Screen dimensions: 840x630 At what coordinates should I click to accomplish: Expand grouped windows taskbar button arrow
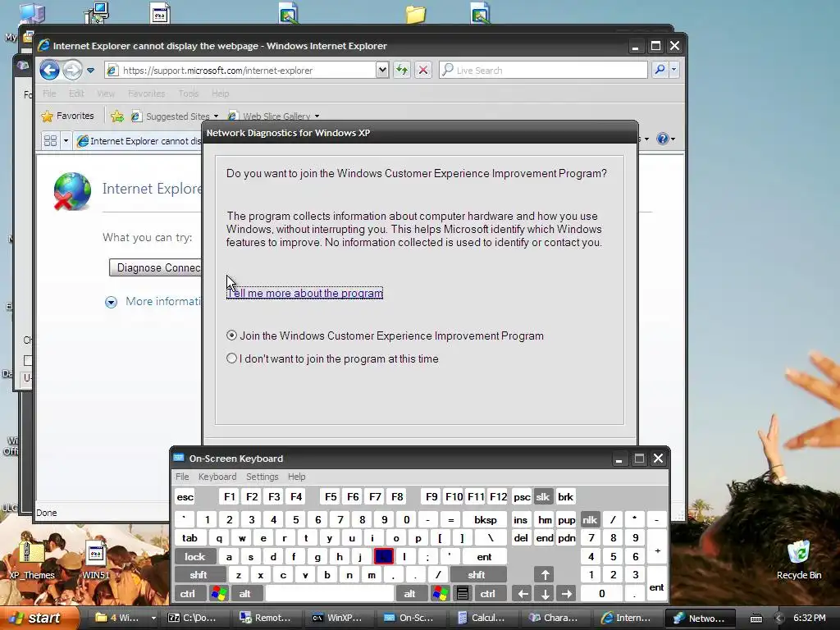click(x=153, y=619)
